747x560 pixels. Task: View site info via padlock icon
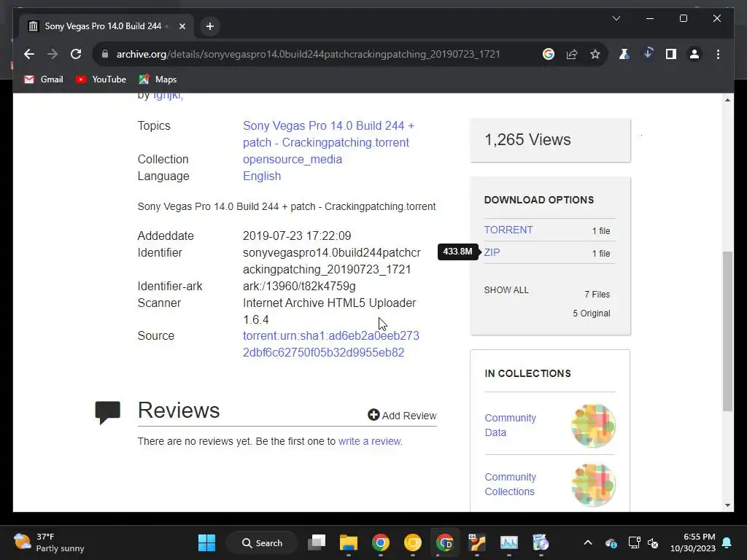pos(105,54)
